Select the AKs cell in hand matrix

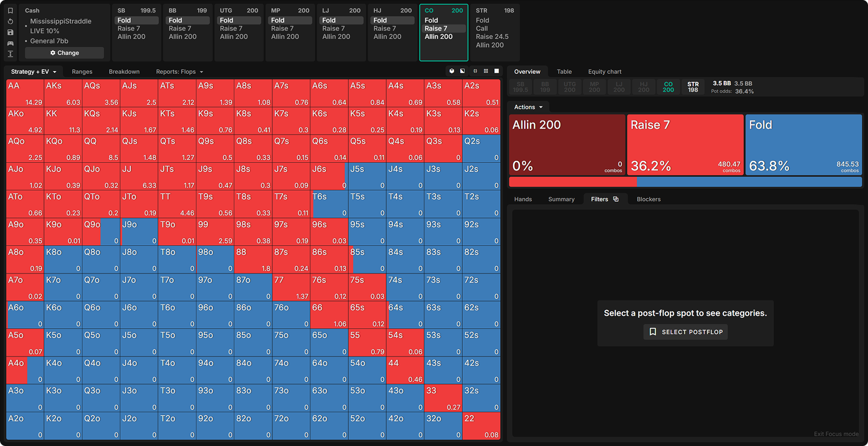tap(63, 93)
